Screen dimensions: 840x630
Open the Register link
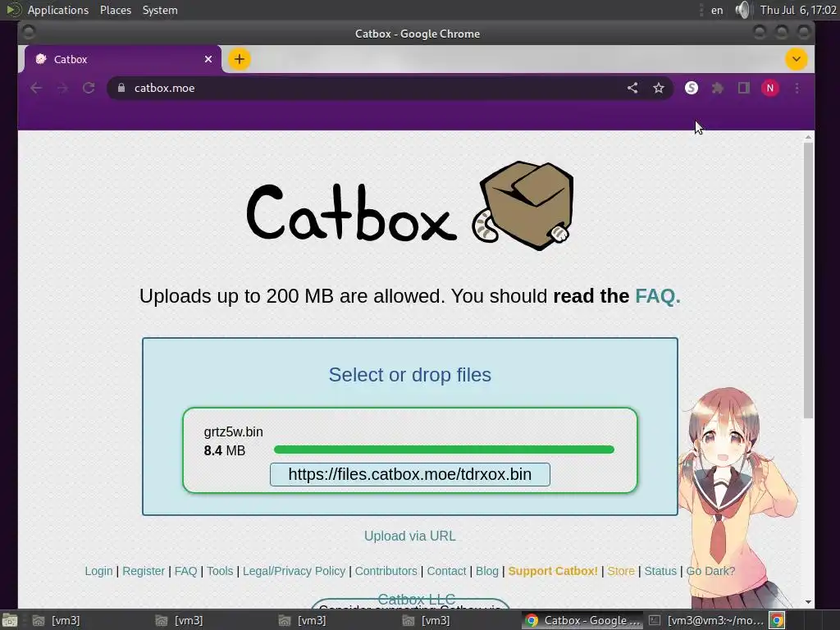pyautogui.click(x=144, y=571)
